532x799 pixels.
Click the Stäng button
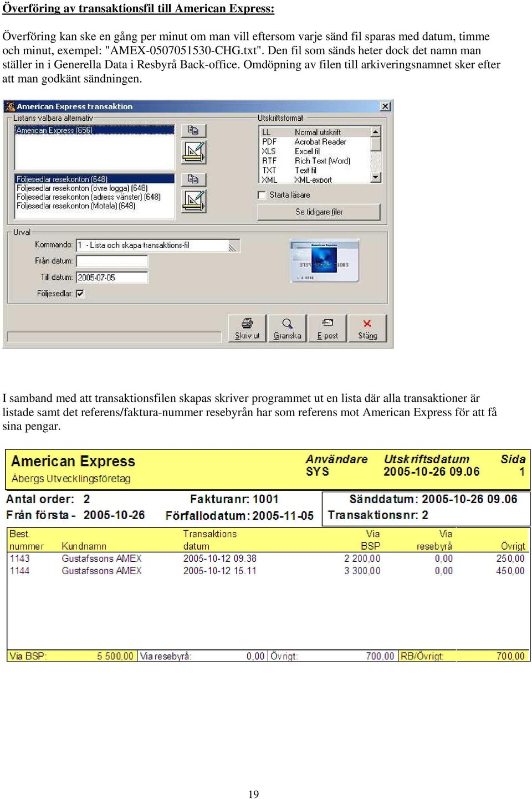pyautogui.click(x=367, y=329)
